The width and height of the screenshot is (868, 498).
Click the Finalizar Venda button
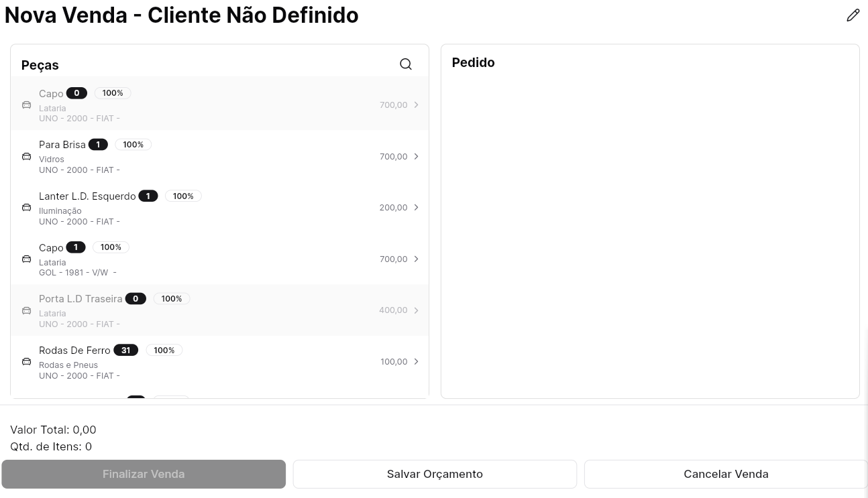click(144, 474)
